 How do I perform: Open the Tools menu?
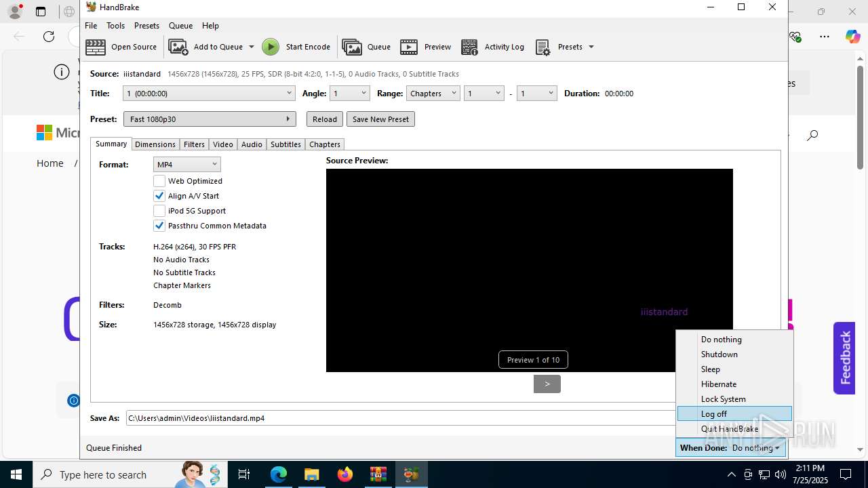point(115,26)
